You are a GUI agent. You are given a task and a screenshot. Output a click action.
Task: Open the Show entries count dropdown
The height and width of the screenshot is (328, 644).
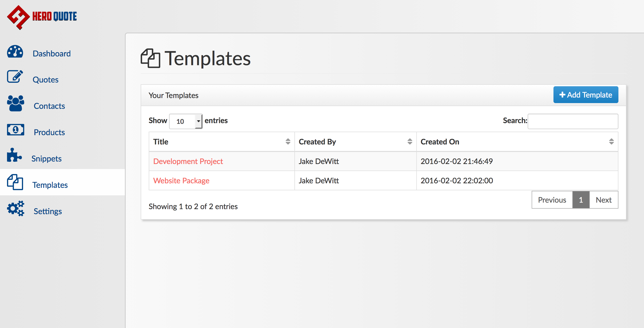186,121
